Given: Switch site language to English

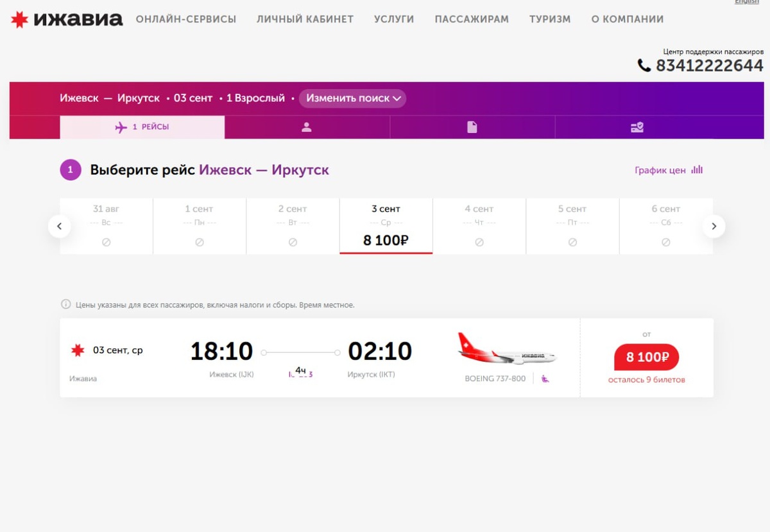Looking at the screenshot, I should [x=746, y=2].
